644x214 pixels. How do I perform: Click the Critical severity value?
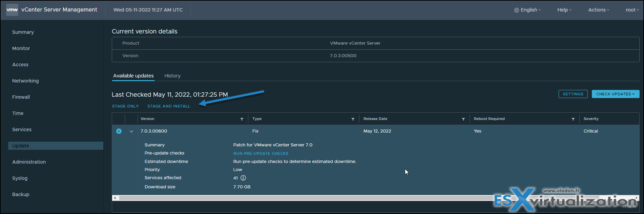[591, 131]
